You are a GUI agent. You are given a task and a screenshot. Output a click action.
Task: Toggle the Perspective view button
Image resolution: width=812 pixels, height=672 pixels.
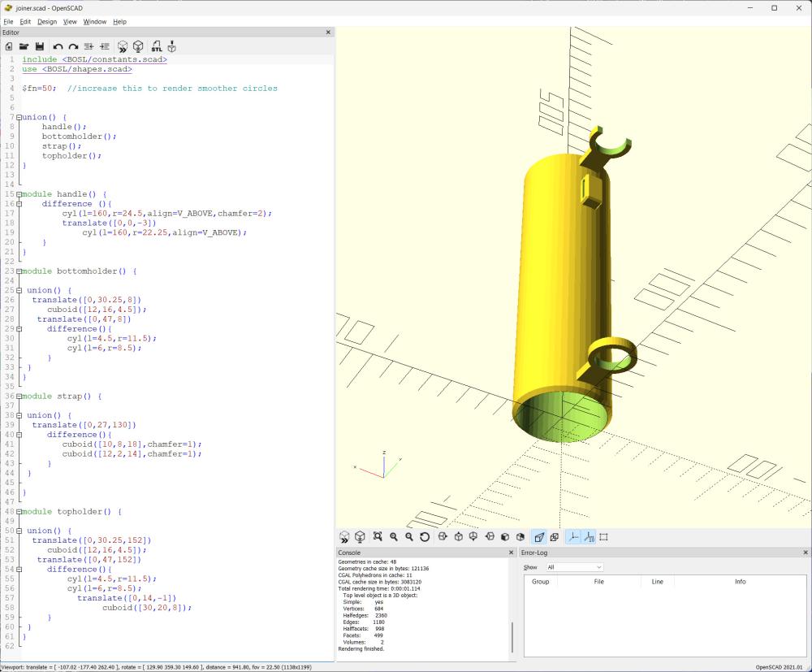[538, 537]
